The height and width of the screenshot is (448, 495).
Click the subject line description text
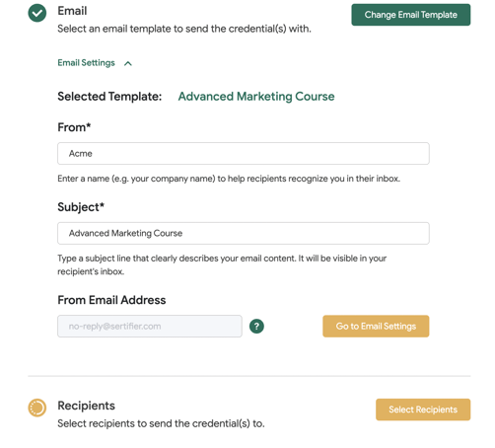click(222, 264)
